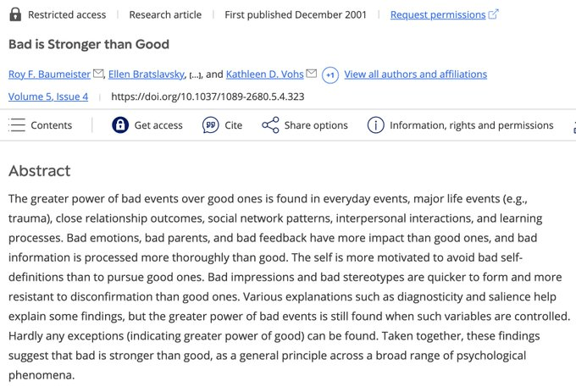This screenshot has width=576, height=392.
Task: Open the Kathleen D. Vohs author link
Action: (x=265, y=75)
